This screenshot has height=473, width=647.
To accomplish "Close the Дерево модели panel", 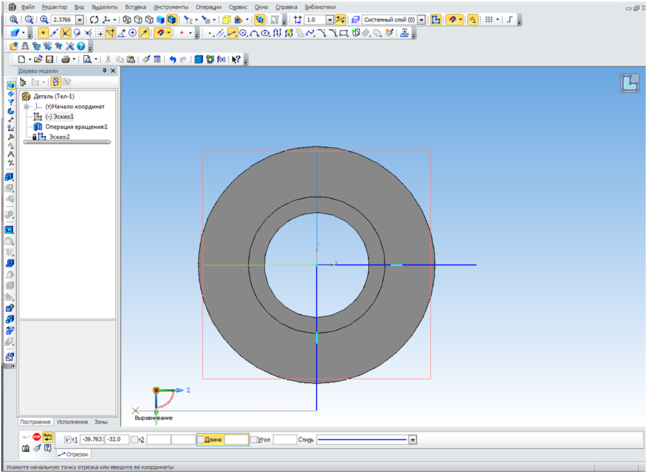I will point(113,71).
